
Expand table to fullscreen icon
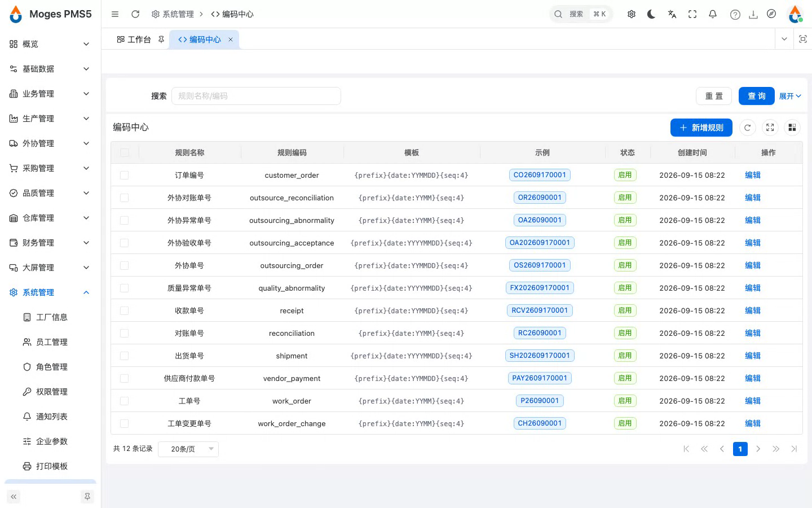pyautogui.click(x=770, y=128)
